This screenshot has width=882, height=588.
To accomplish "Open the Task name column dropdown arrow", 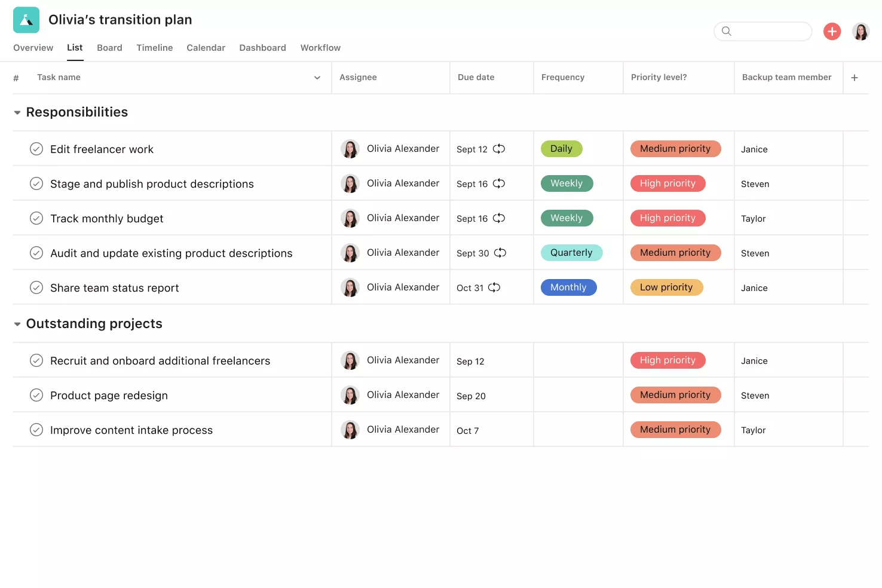I will pyautogui.click(x=317, y=78).
